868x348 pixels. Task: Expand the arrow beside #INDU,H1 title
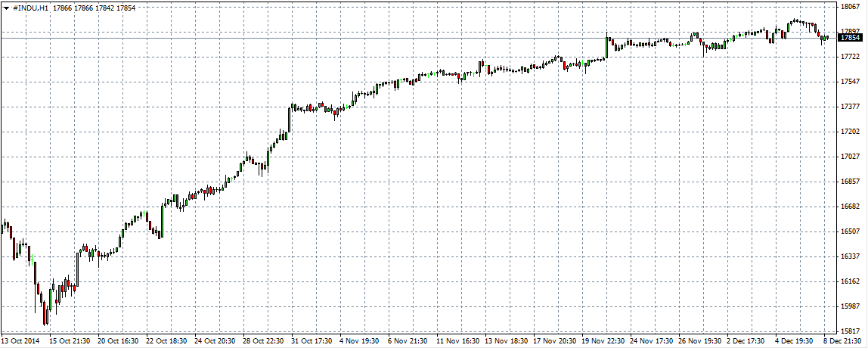[x=6, y=8]
